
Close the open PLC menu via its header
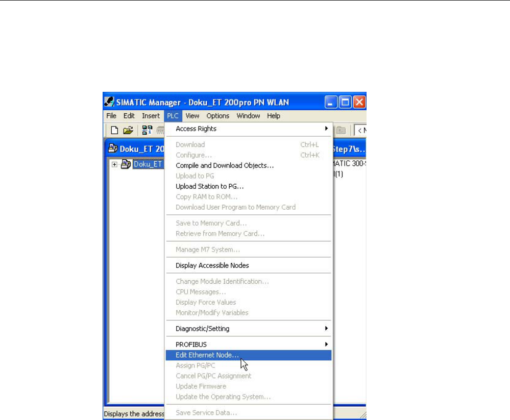coord(173,116)
